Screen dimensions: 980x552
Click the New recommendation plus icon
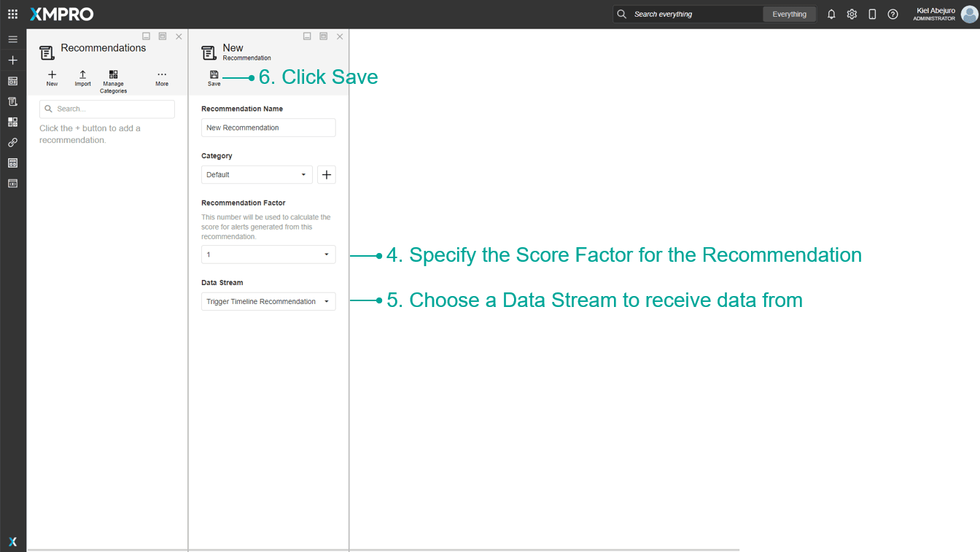(x=52, y=75)
